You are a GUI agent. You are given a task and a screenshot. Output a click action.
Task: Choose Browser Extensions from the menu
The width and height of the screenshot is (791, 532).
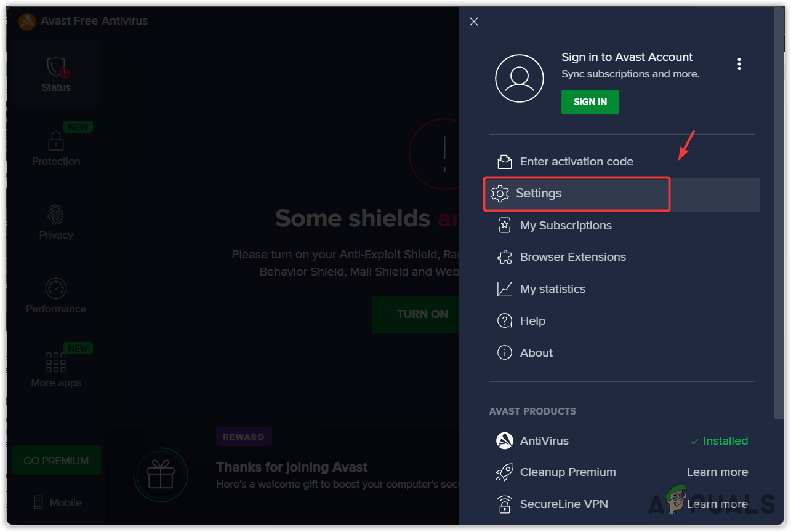click(x=572, y=257)
